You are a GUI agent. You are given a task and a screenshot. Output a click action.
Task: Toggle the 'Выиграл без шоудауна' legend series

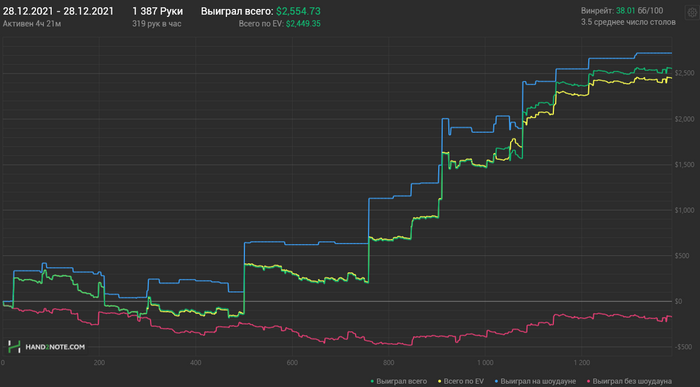[x=629, y=381]
